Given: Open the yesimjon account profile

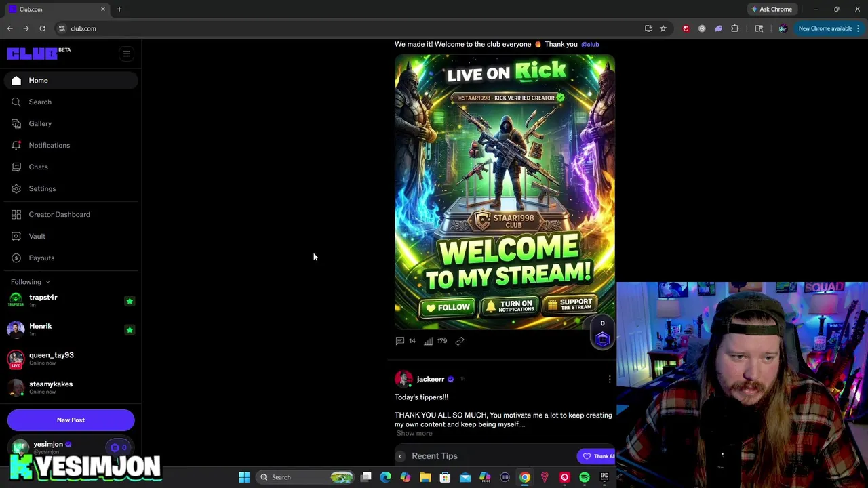Looking at the screenshot, I should pyautogui.click(x=47, y=445).
